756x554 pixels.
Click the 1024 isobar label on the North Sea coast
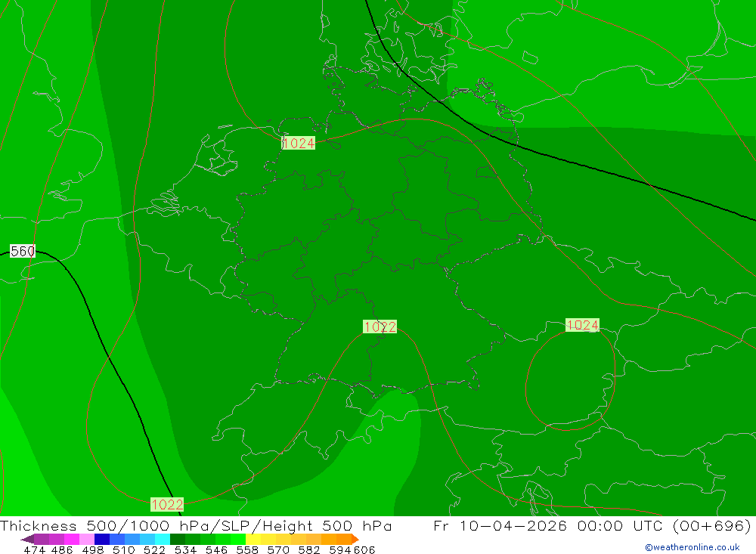click(299, 143)
